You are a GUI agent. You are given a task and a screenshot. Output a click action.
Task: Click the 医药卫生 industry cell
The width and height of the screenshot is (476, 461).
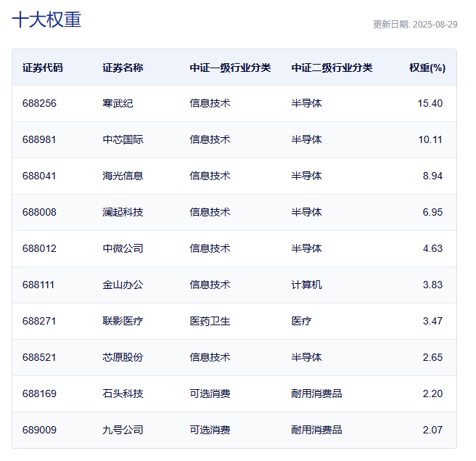pos(210,321)
